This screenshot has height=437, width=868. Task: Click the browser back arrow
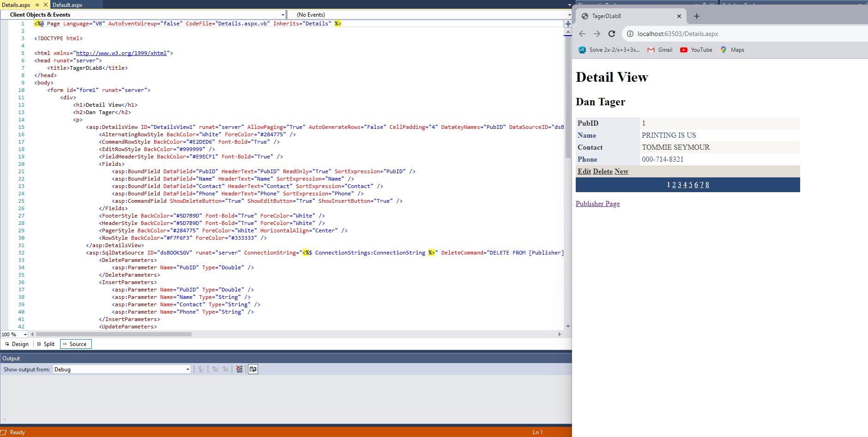[582, 34]
